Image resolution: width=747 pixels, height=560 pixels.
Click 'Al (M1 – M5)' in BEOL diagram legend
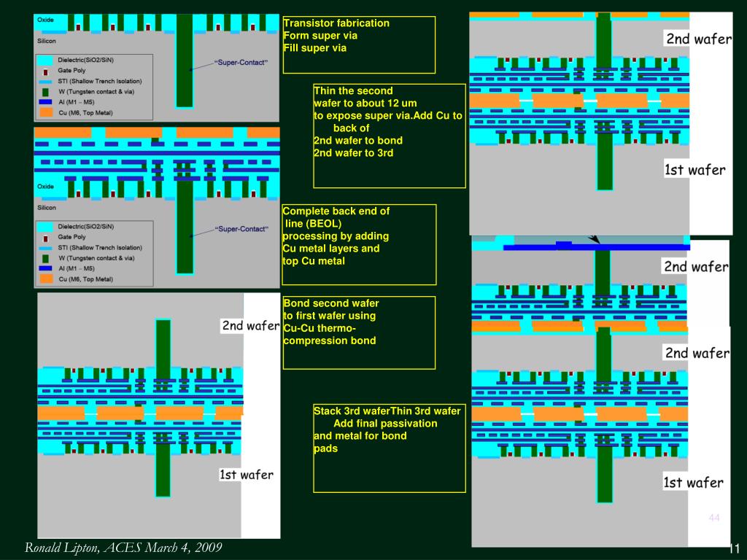coord(76,268)
